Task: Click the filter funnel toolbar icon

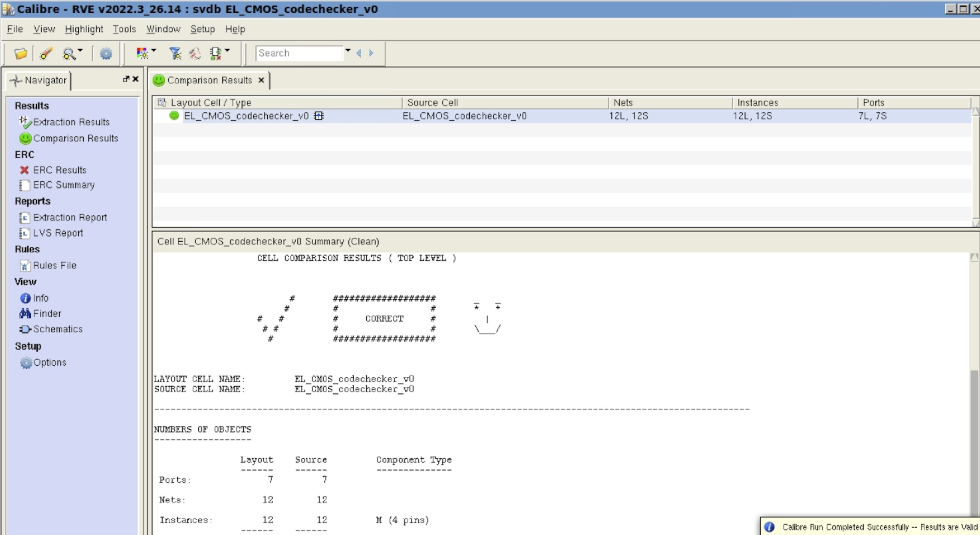Action: click(175, 53)
